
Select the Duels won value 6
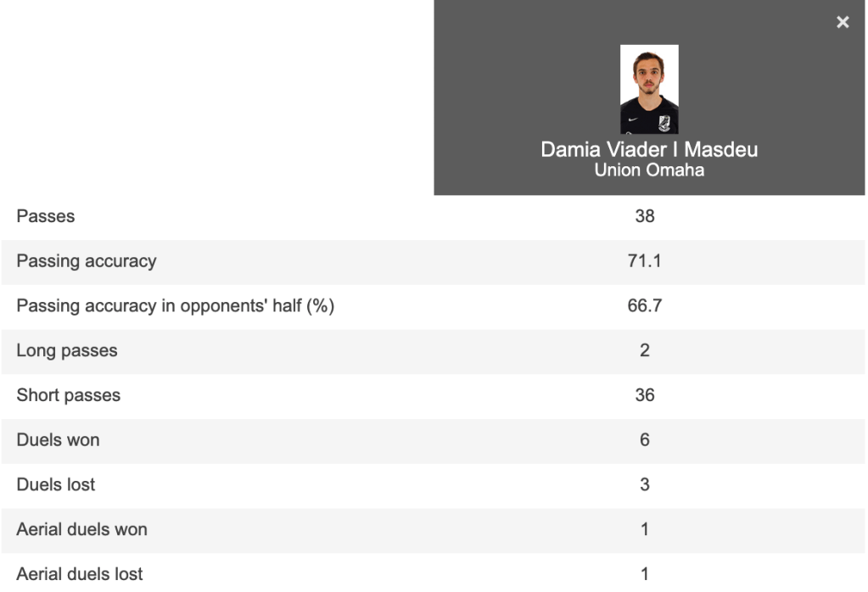coord(645,440)
